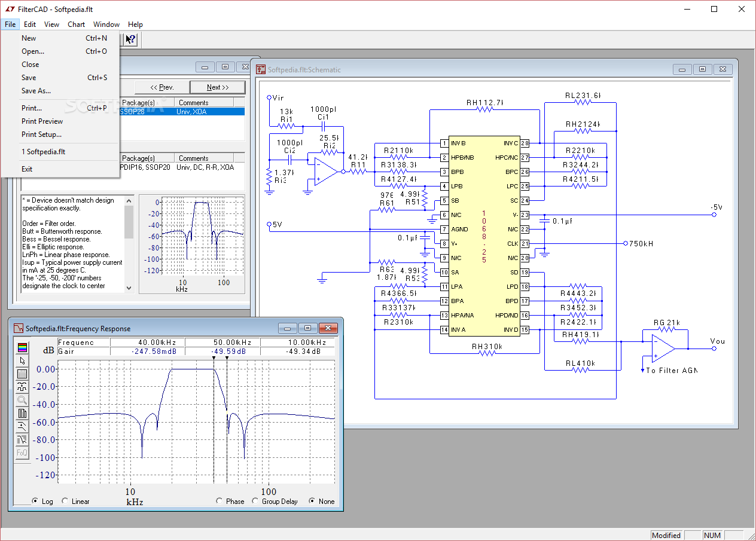Choose Save As... from the File menu
Image resolution: width=756 pixels, height=541 pixels.
click(x=60, y=91)
